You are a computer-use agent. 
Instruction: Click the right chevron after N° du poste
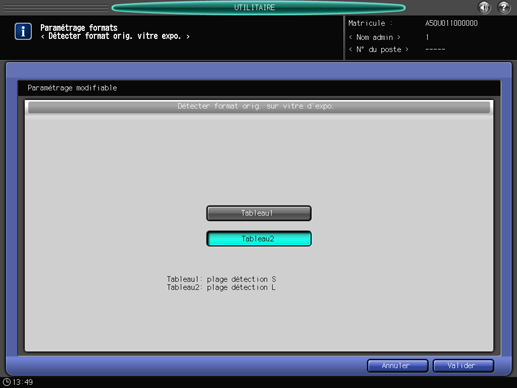pos(407,49)
